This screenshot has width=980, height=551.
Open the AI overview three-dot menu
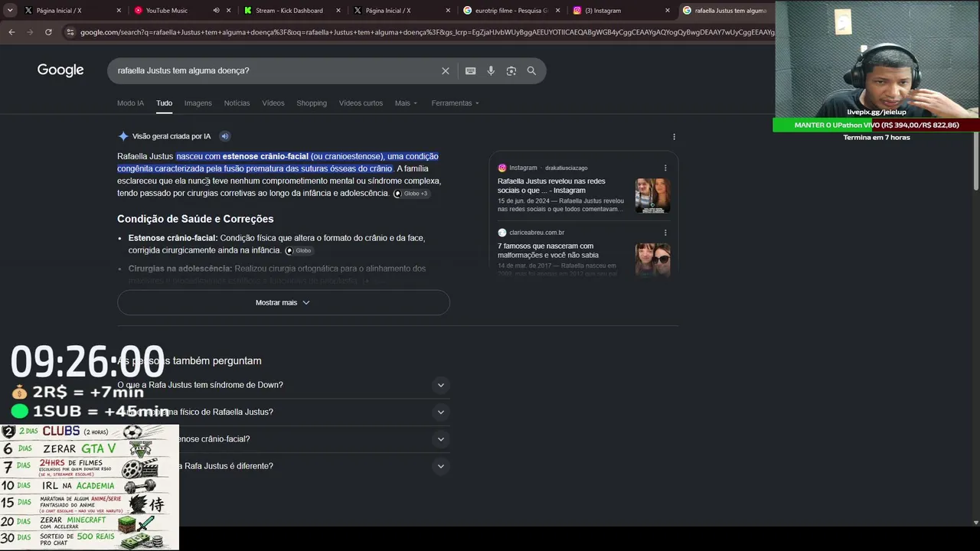(674, 137)
